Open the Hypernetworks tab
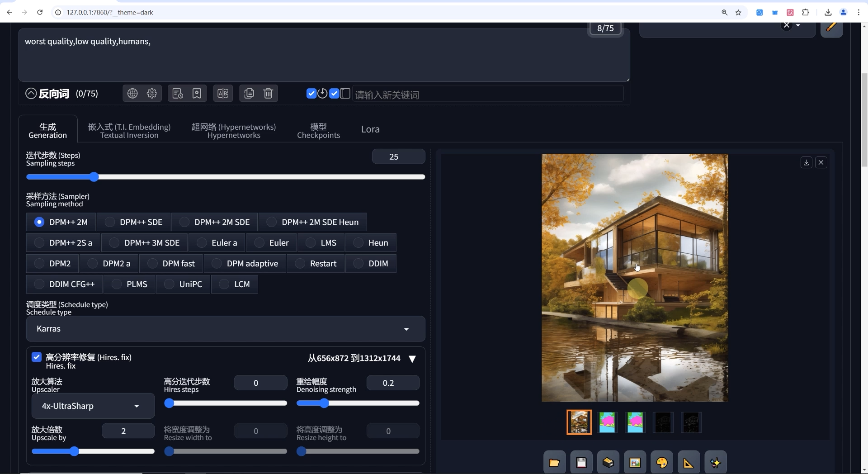This screenshot has height=474, width=868. (x=234, y=130)
